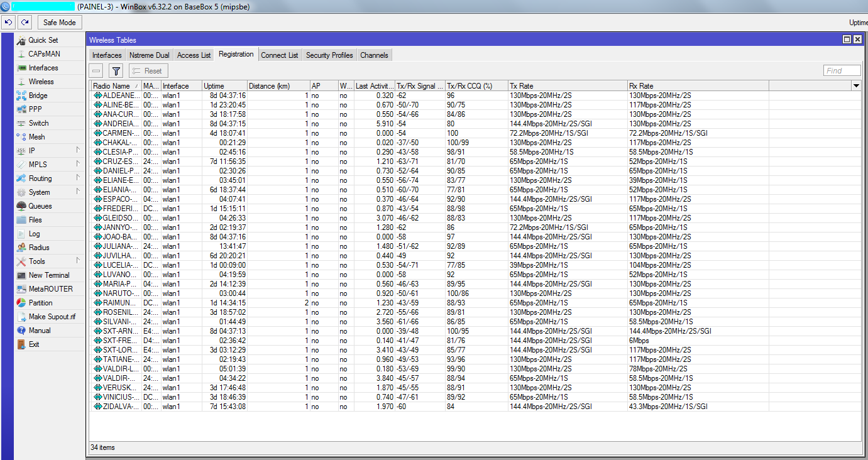Expand Routing submenu arrow

[78, 178]
